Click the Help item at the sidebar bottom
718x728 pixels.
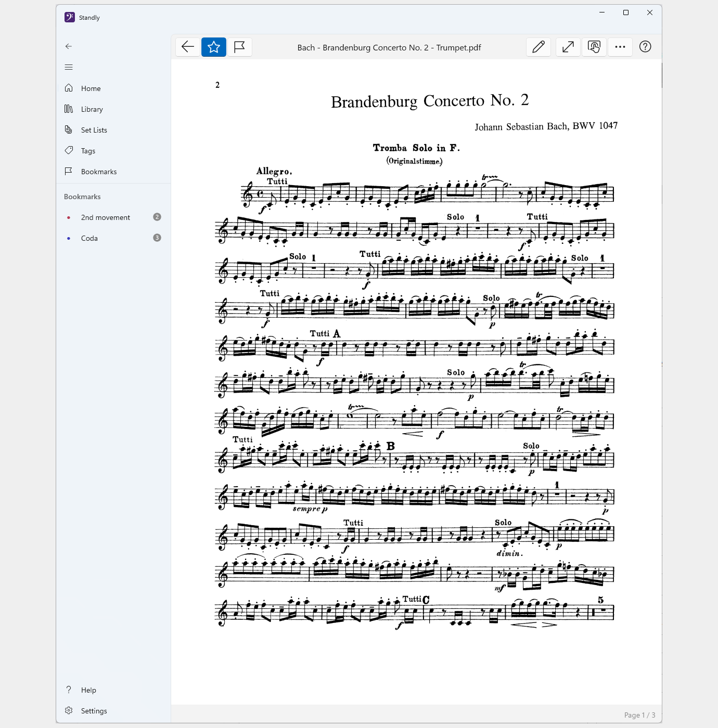tap(113, 690)
